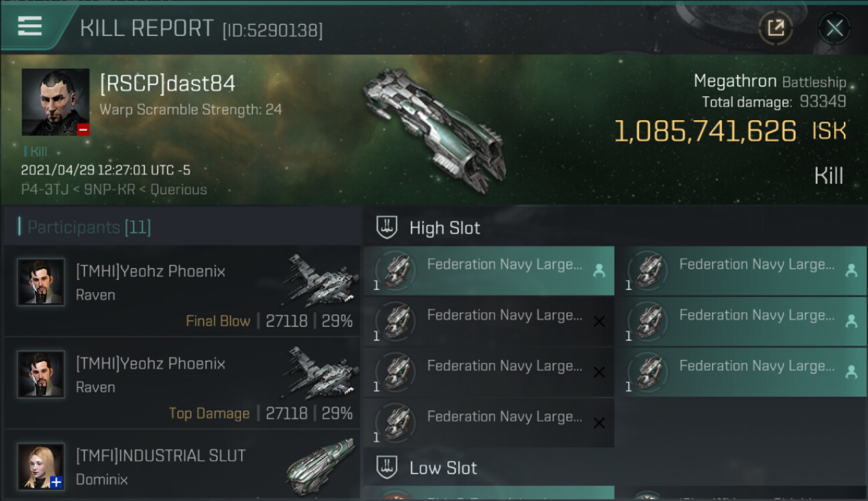Open the hamburger menu icon
868x501 pixels.
30,27
